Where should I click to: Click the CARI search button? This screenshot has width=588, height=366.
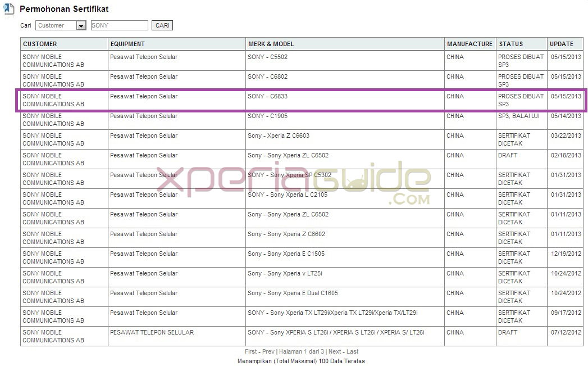pyautogui.click(x=162, y=25)
